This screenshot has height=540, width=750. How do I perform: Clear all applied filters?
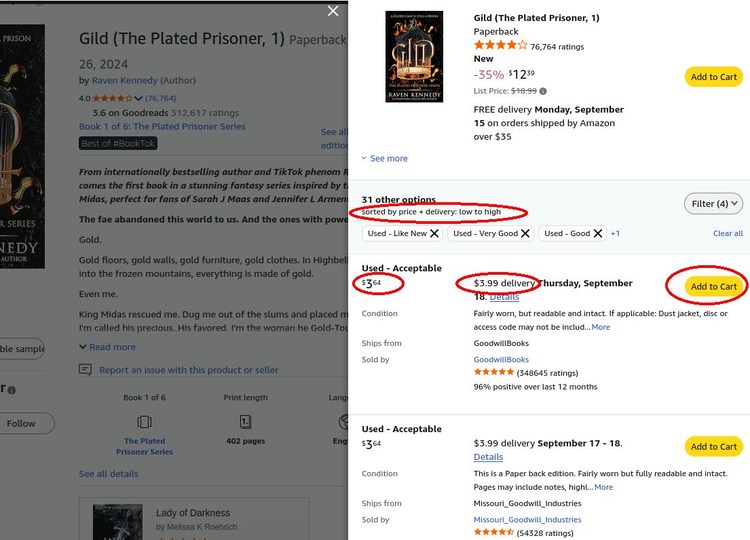(727, 233)
